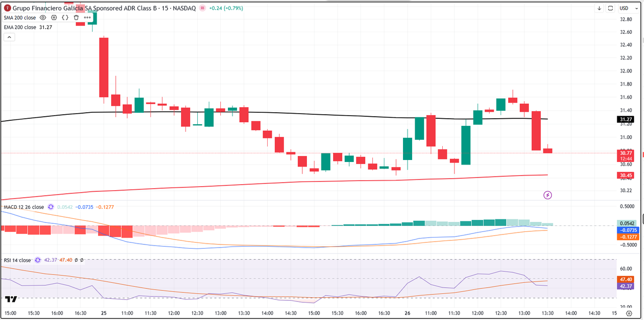Click the 12:30 time label on the 26th
Screen dimensions: 644x320
pos(501,313)
